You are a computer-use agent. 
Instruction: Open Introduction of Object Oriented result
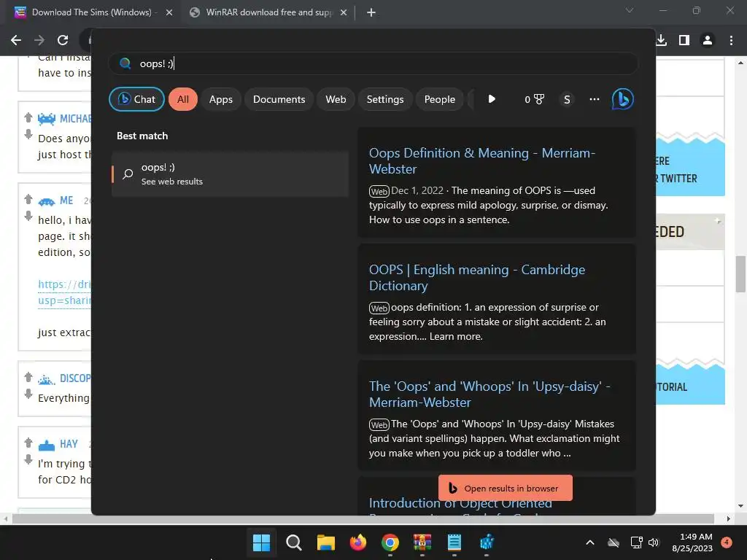pyautogui.click(x=460, y=503)
